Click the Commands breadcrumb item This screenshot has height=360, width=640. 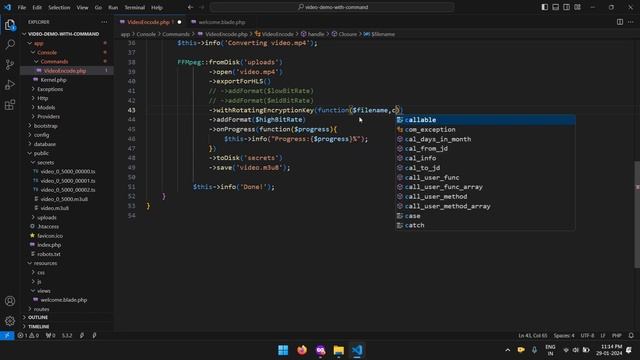click(x=176, y=34)
